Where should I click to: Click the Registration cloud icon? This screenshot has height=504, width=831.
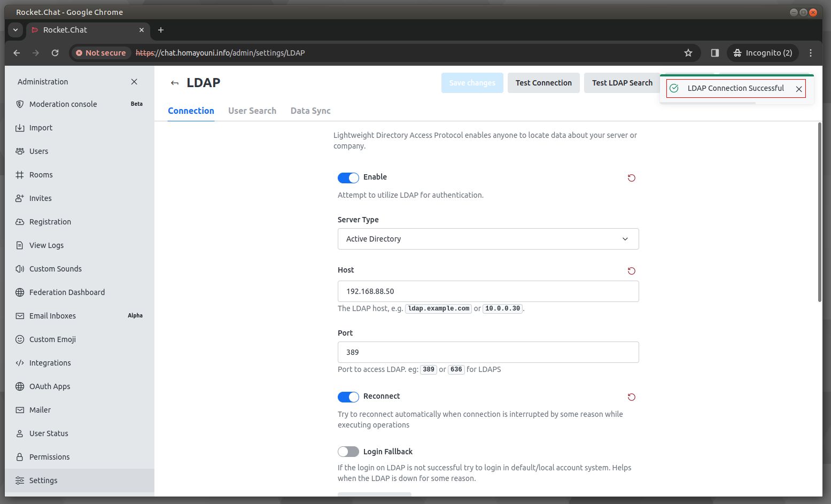[20, 222]
